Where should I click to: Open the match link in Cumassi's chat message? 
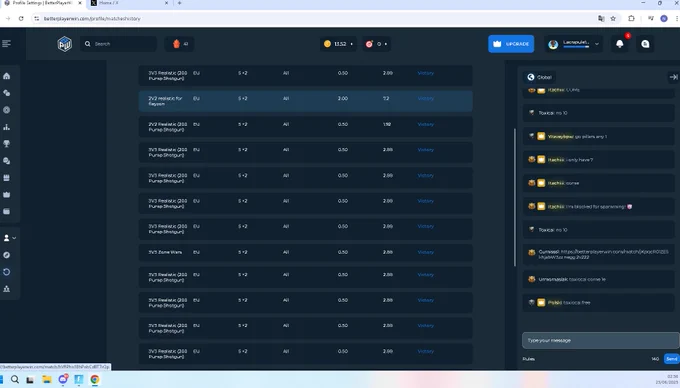[603, 254]
